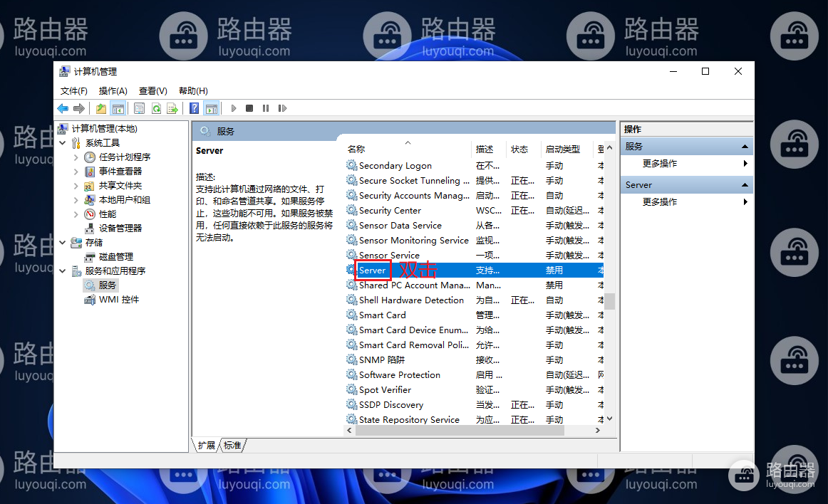
Task: Select 服务 in the left tree
Action: click(107, 285)
